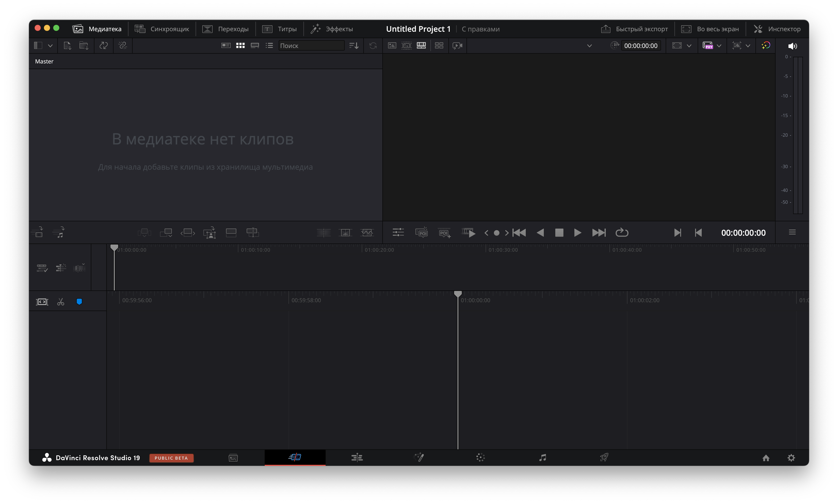This screenshot has width=838, height=504.
Task: Click the lower timeline playhead handle
Action: [457, 294]
